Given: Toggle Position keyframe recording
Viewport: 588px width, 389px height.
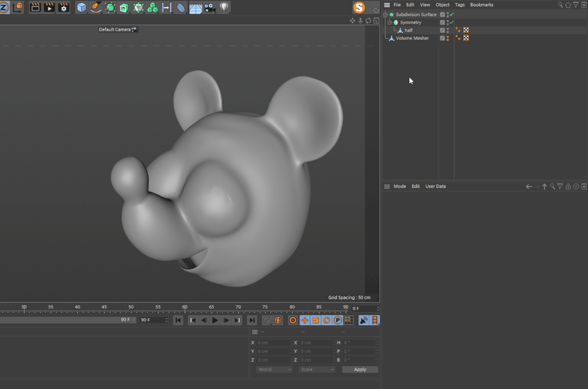Looking at the screenshot, I should [304, 320].
